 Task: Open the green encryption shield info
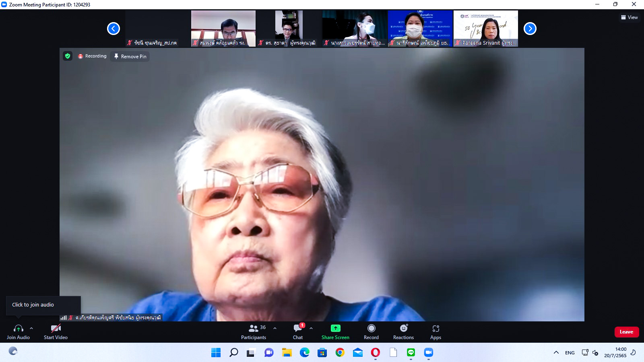(x=68, y=56)
